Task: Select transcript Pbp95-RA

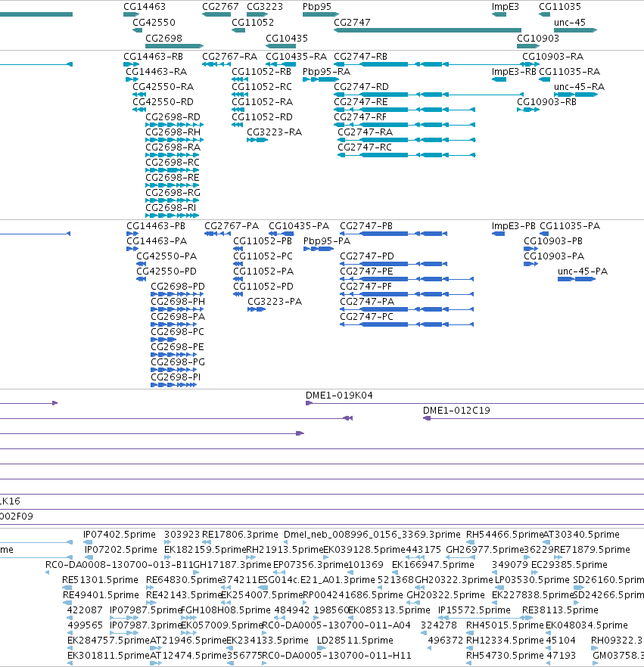Action: point(326,72)
